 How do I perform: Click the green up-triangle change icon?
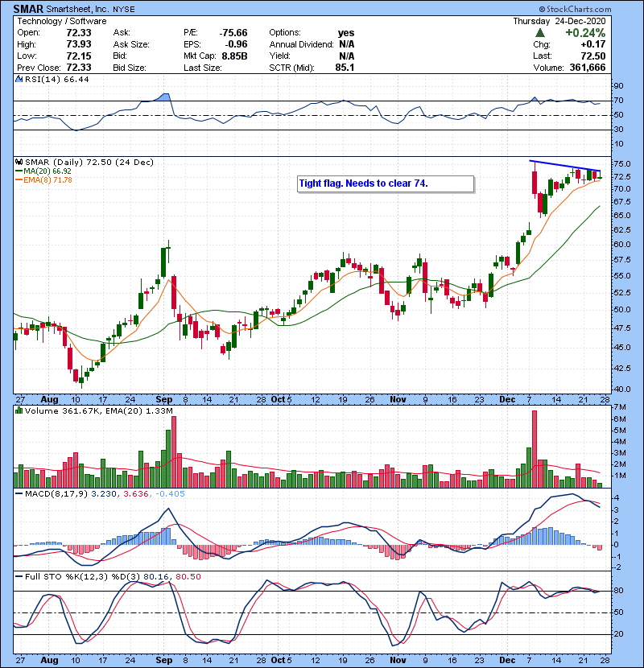[540, 33]
